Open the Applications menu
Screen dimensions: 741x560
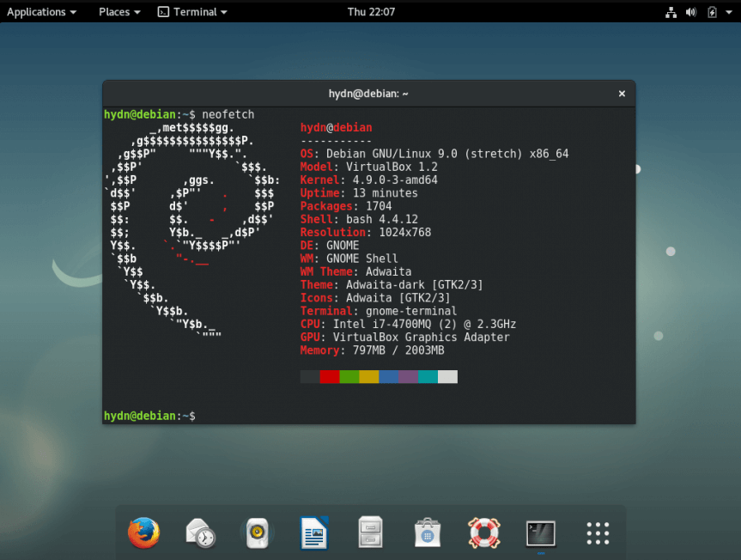click(x=41, y=12)
